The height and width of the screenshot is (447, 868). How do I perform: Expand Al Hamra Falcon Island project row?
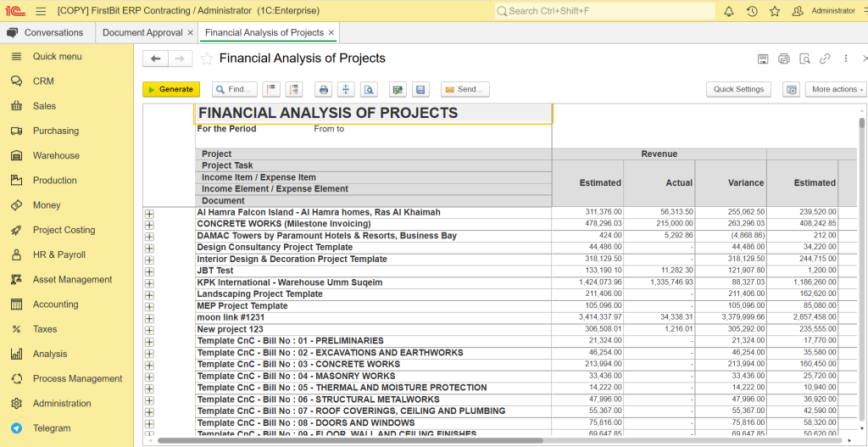coord(149,213)
